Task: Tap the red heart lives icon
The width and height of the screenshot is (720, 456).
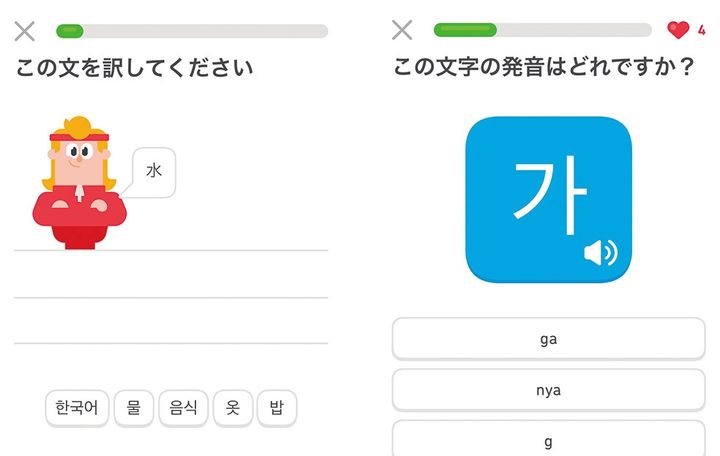Action: tap(678, 30)
